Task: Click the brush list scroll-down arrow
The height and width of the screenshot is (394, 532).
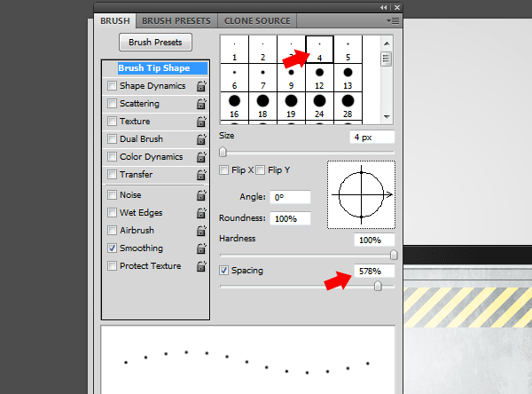Action: pyautogui.click(x=387, y=117)
